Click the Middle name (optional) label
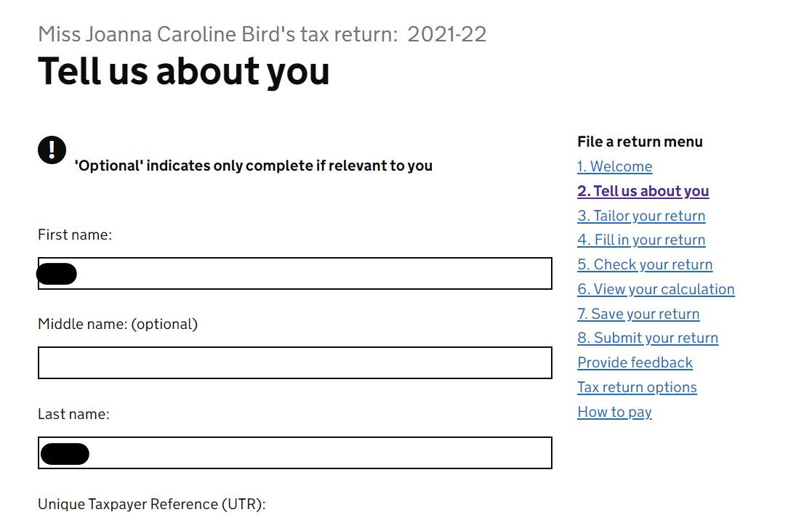 click(118, 325)
